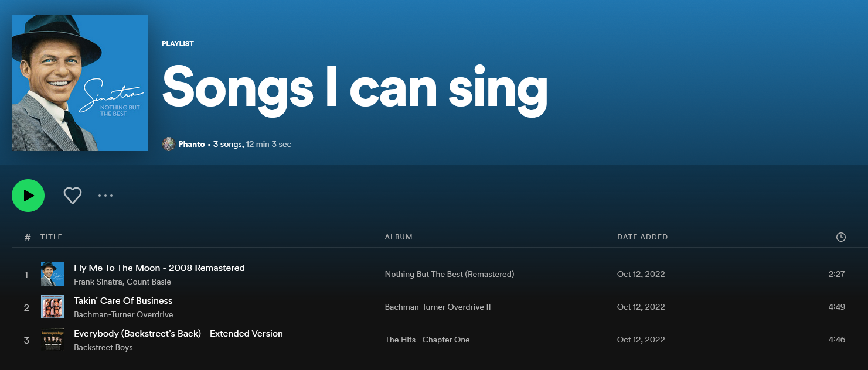Open Nothing But The Best (Remastered) album
This screenshot has width=868, height=370.
click(450, 274)
